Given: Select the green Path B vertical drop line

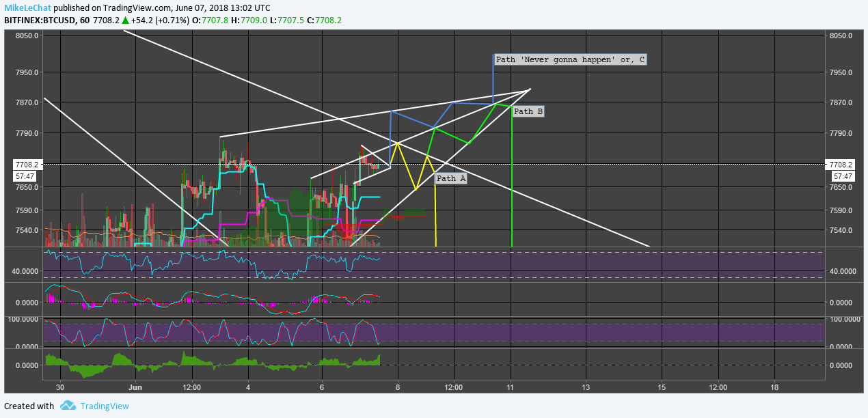Looking at the screenshot, I should 512,178.
